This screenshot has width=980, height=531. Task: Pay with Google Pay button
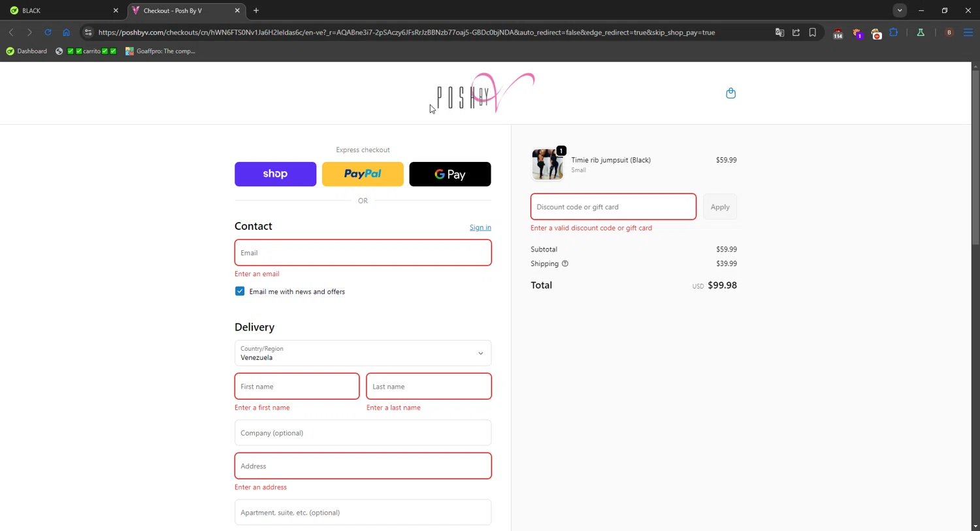coord(450,174)
